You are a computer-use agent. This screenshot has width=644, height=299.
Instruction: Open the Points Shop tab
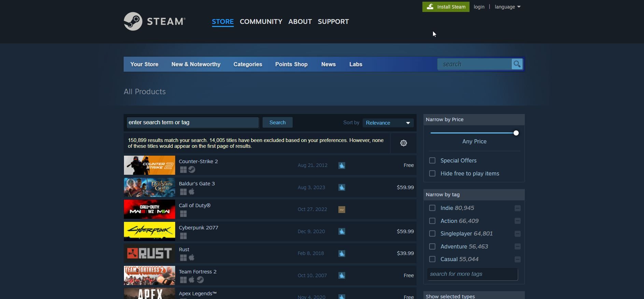(291, 65)
